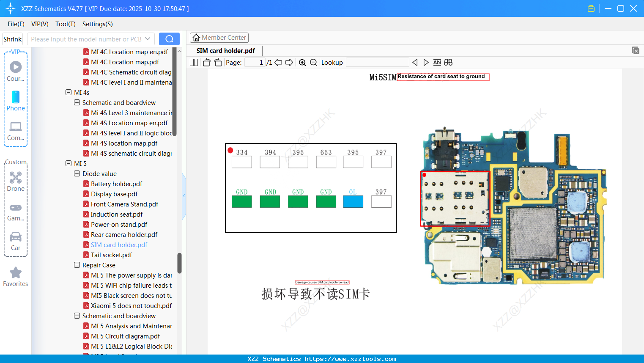644x363 pixels.
Task: Click the page number field
Action: pyautogui.click(x=255, y=63)
